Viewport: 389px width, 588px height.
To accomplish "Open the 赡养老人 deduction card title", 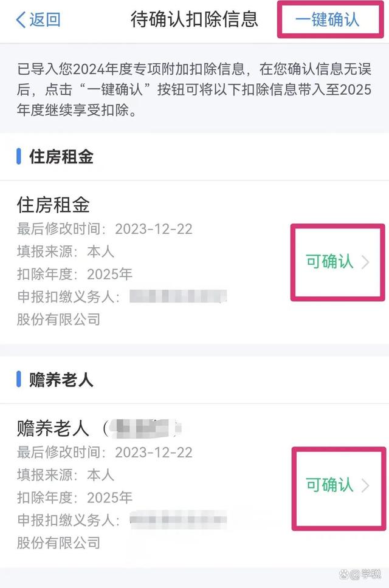I will tap(53, 428).
